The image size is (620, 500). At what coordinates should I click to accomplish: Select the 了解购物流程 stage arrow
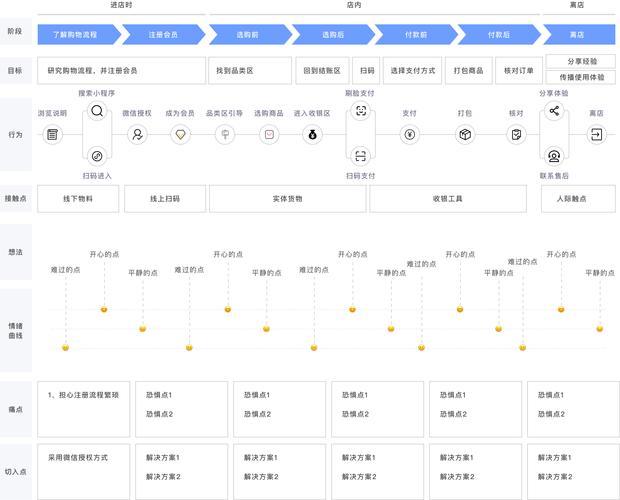79,35
